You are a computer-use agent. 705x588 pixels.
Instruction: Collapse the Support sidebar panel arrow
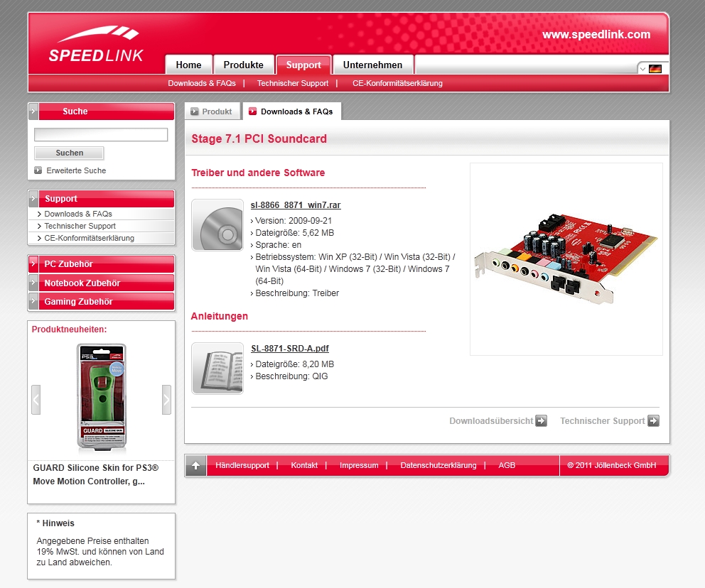(x=33, y=198)
